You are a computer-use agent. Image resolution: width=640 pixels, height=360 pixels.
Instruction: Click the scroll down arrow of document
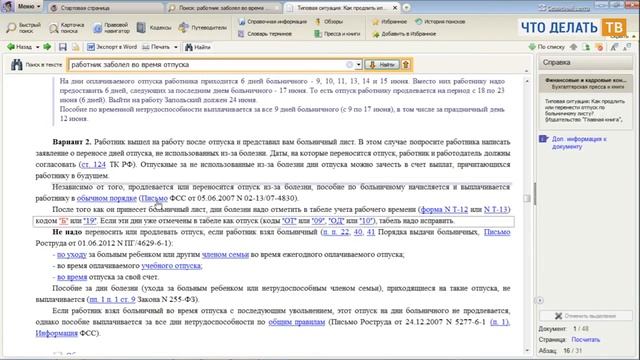pyautogui.click(x=527, y=351)
